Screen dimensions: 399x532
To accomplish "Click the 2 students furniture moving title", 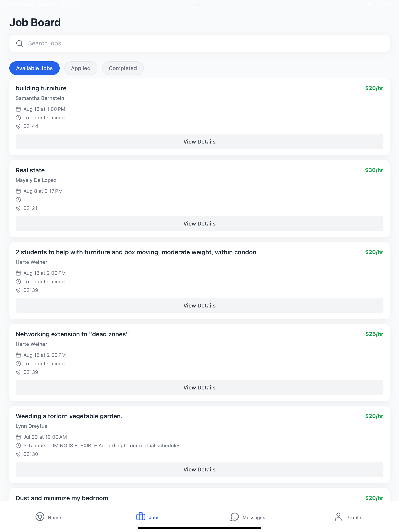I will 136,252.
